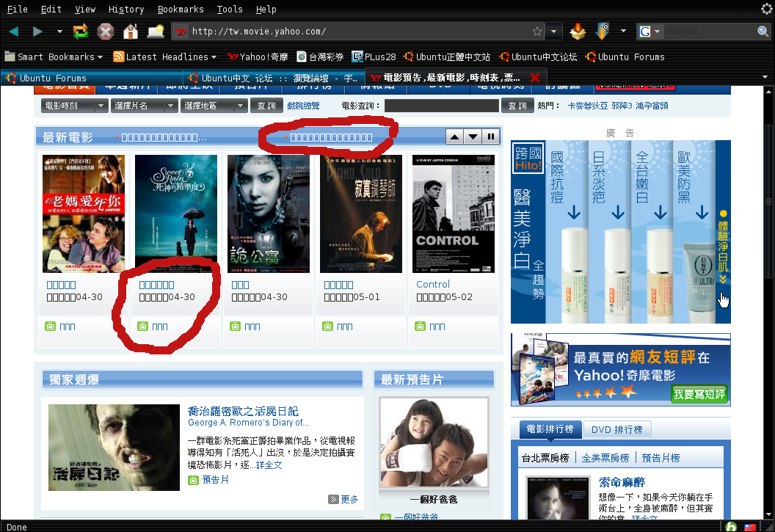Open the 選擇地區 dropdown
775x532 pixels.
point(214,105)
